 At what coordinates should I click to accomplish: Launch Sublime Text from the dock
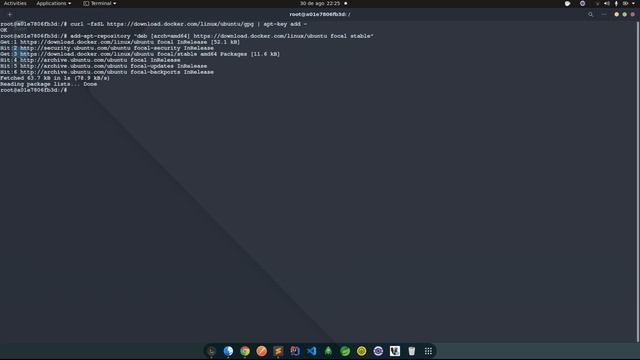pos(278,351)
